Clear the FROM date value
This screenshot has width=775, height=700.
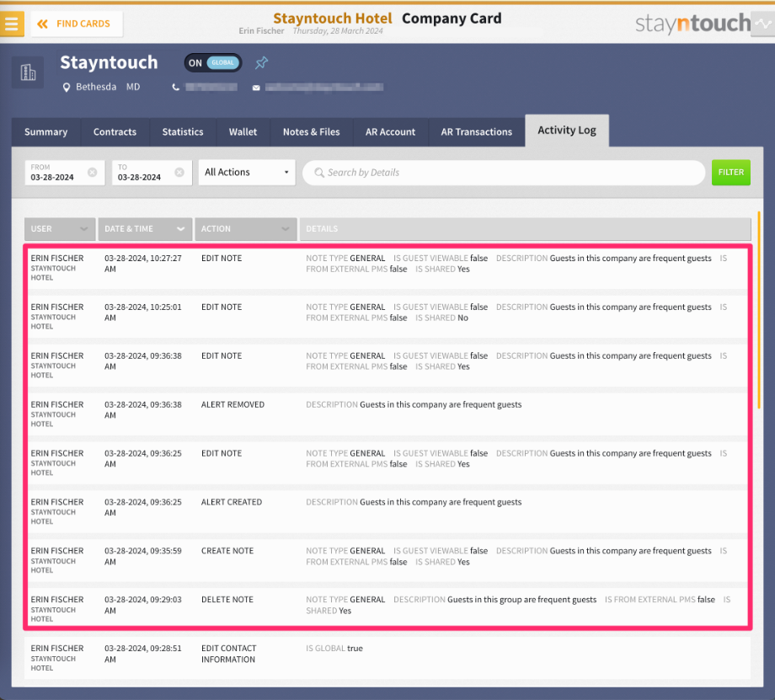[x=93, y=172]
